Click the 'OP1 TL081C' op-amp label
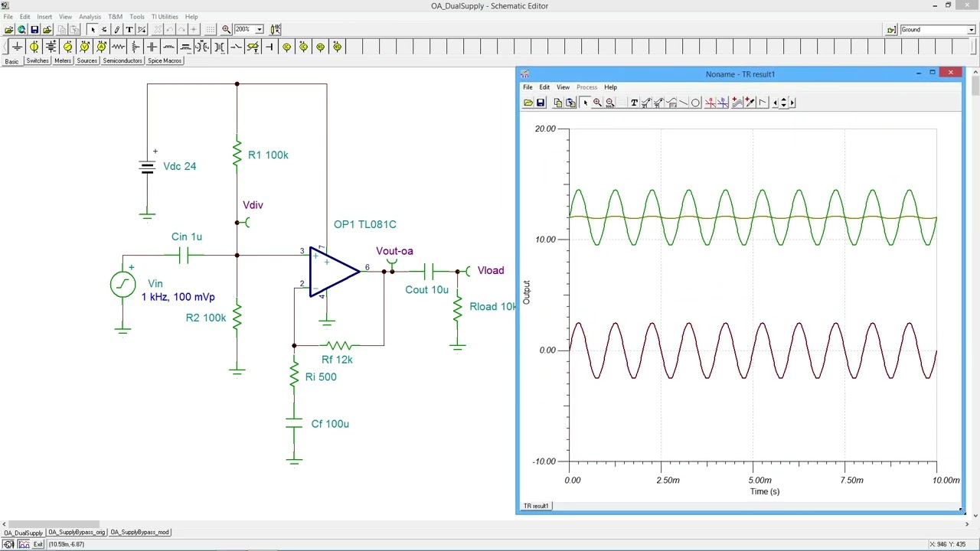This screenshot has height=551, width=980. click(x=365, y=224)
